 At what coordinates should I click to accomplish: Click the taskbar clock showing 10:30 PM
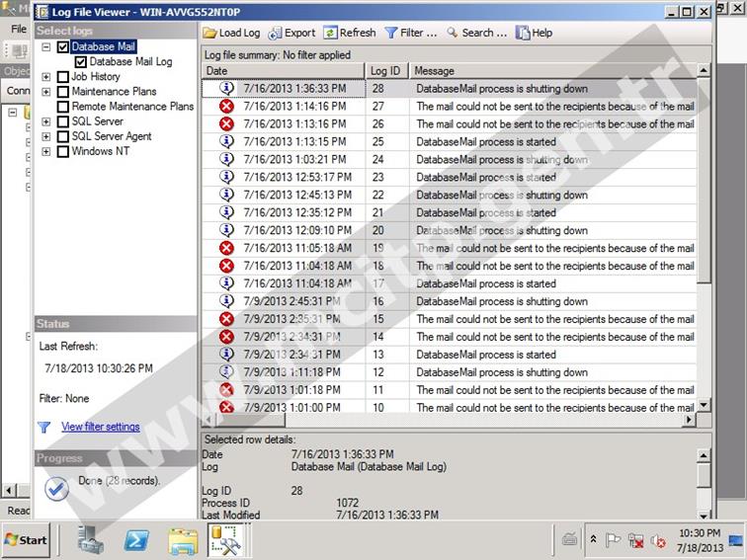[700, 540]
